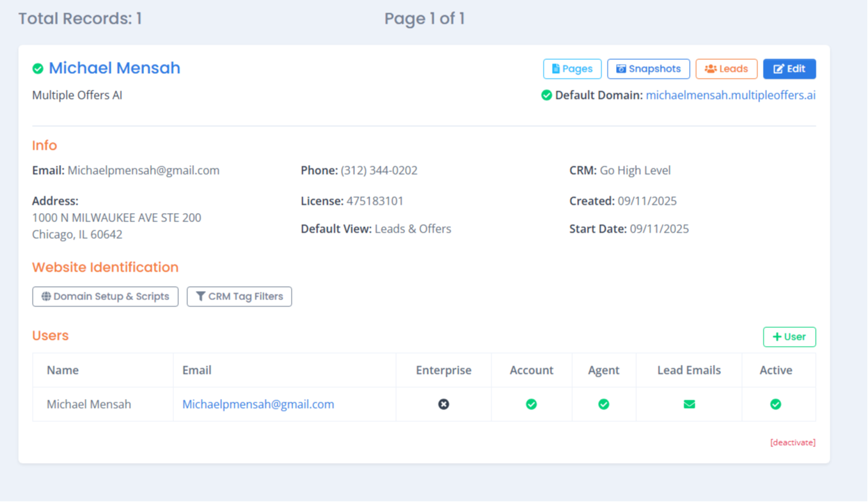Open the Lead Emails envelope icon for Michael Mensah

click(688, 404)
